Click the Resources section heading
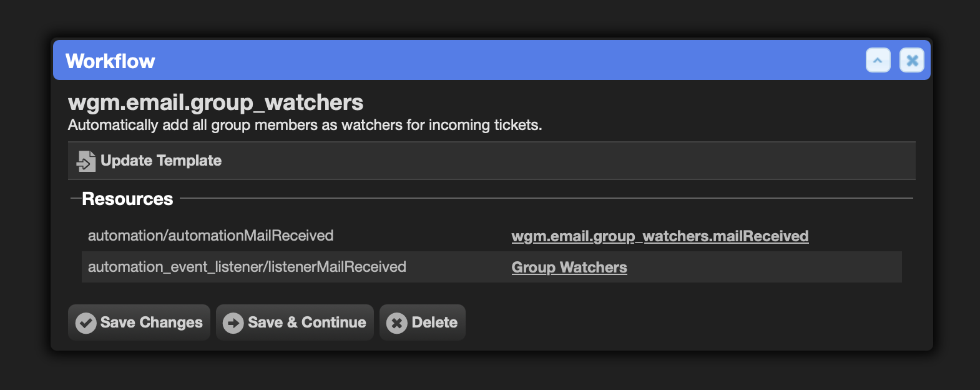This screenshot has width=980, height=390. point(127,199)
